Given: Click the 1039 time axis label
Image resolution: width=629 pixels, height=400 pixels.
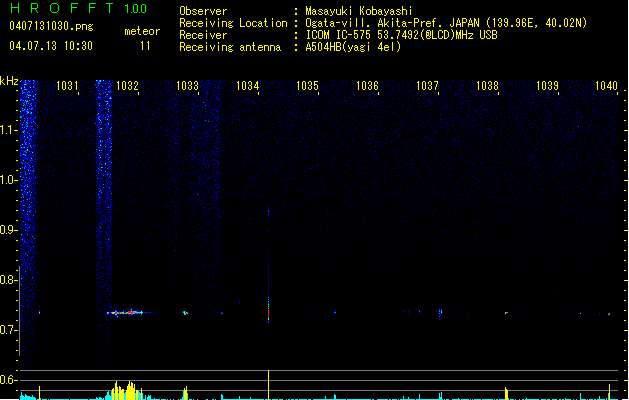Looking at the screenshot, I should click(x=547, y=85).
